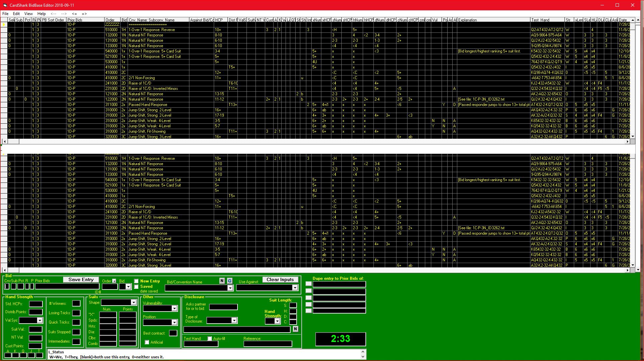The image size is (644, 361).
Task: Open the File menu
Action: tap(5, 14)
